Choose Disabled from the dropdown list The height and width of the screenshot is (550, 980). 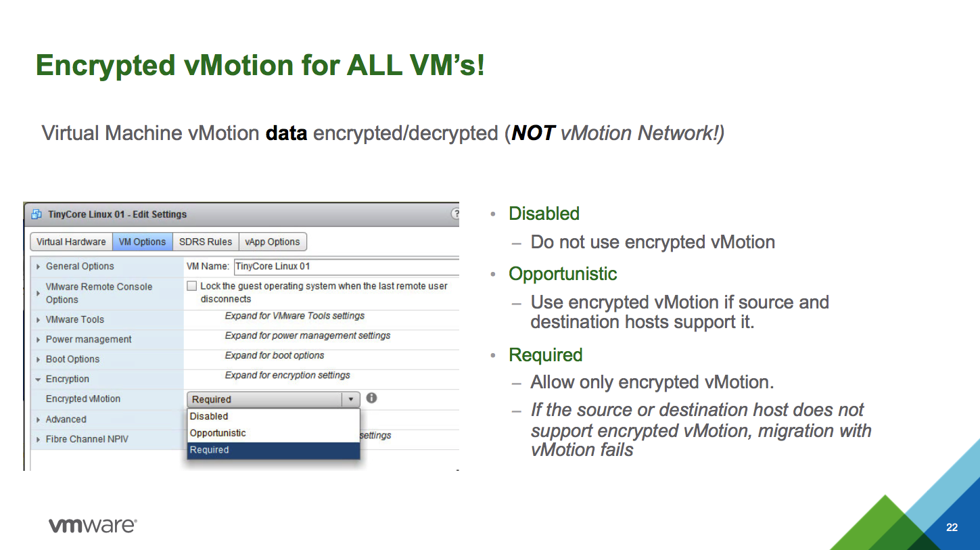209,416
